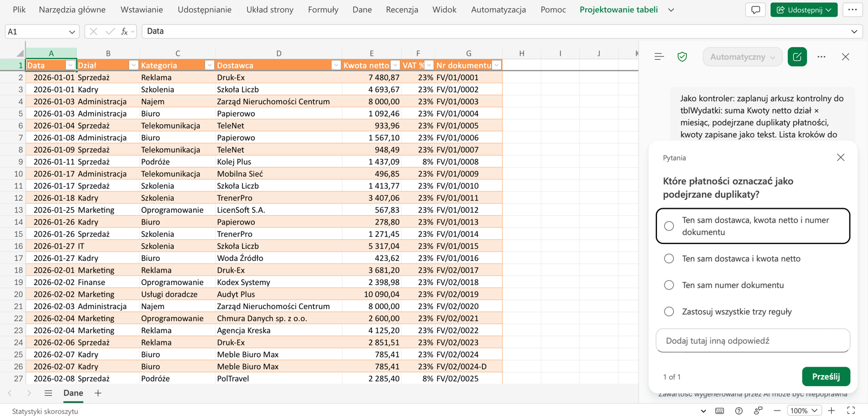Open the Automatyczny mode dropdown

tap(743, 57)
